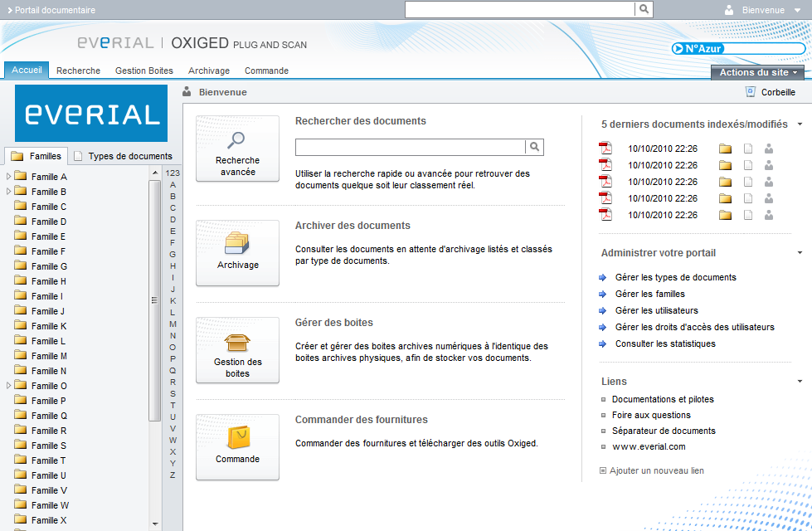The image size is (812, 531).
Task: Focus the top bar search field
Action: 519,9
